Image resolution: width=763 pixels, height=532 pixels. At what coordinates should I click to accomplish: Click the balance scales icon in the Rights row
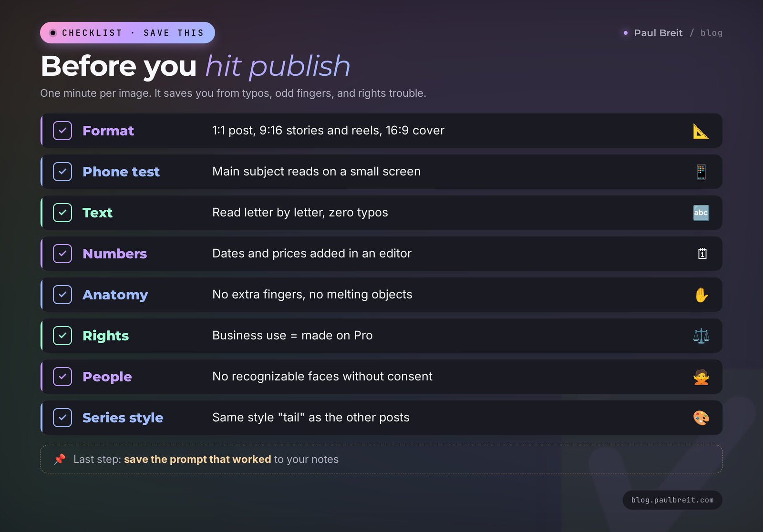click(701, 336)
